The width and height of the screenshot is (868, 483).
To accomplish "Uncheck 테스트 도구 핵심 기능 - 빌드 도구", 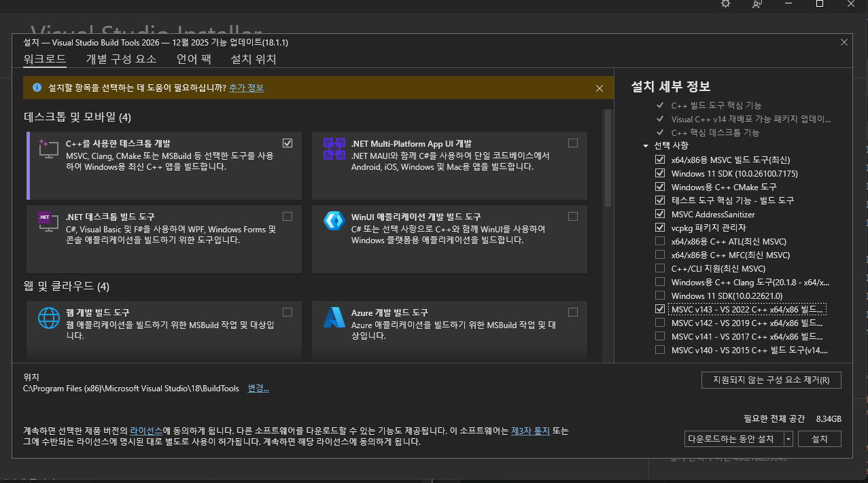I will (660, 200).
